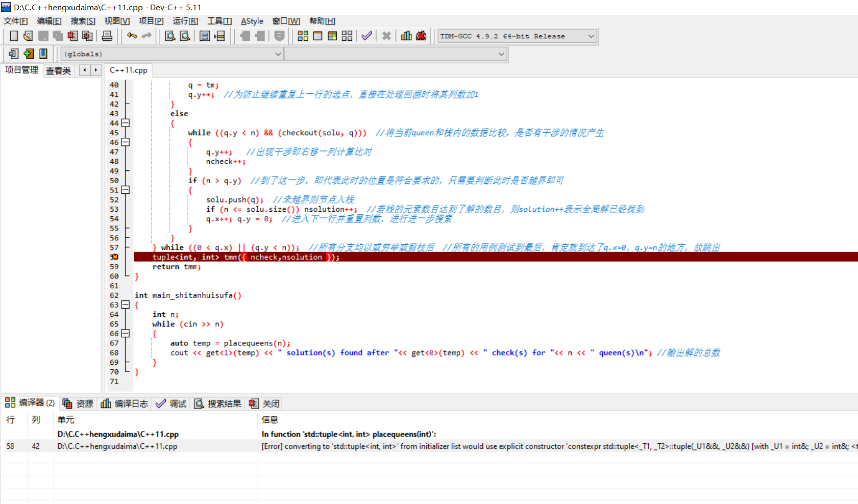Screen dimensions: 858x504
Task: Open the 窗口[W] menu
Action: tap(286, 21)
